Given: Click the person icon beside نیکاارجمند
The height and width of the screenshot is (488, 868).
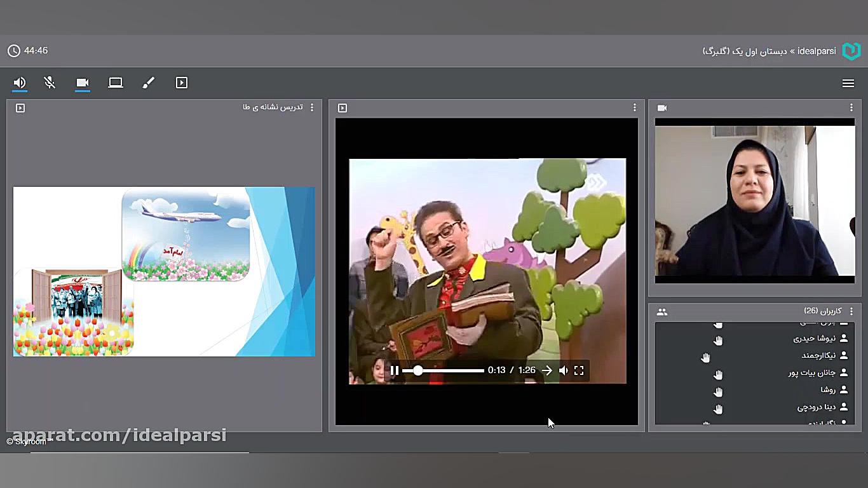Looking at the screenshot, I should [x=844, y=356].
